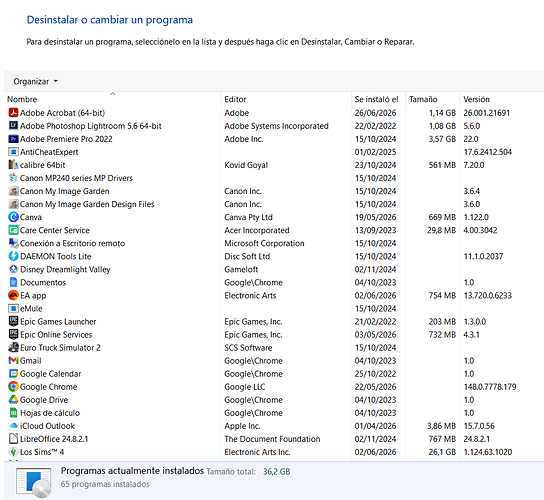Click the Care Center Service icon
Screen dimensions: 544x500
click(x=13, y=230)
